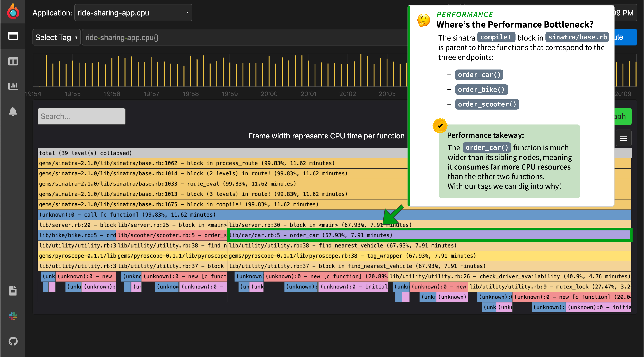Open the diff chart sidebar icon
Screen dimensions: 644x357
(x=13, y=86)
